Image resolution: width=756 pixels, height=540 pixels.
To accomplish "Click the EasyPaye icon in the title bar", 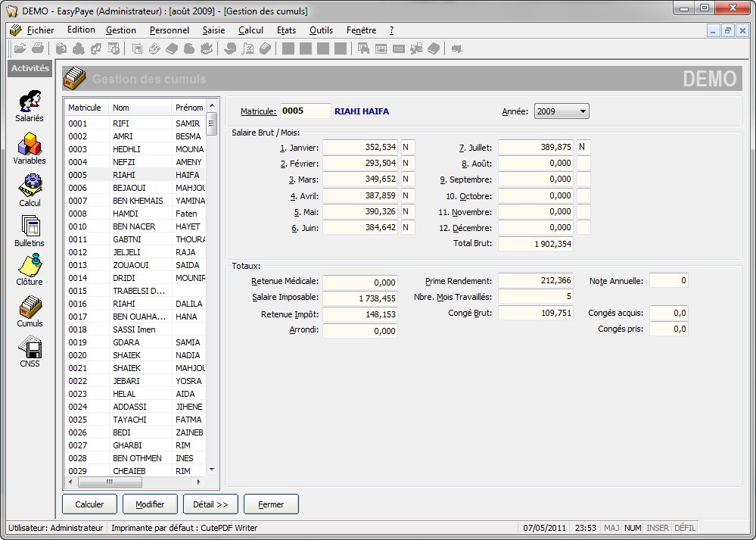I will [x=12, y=11].
